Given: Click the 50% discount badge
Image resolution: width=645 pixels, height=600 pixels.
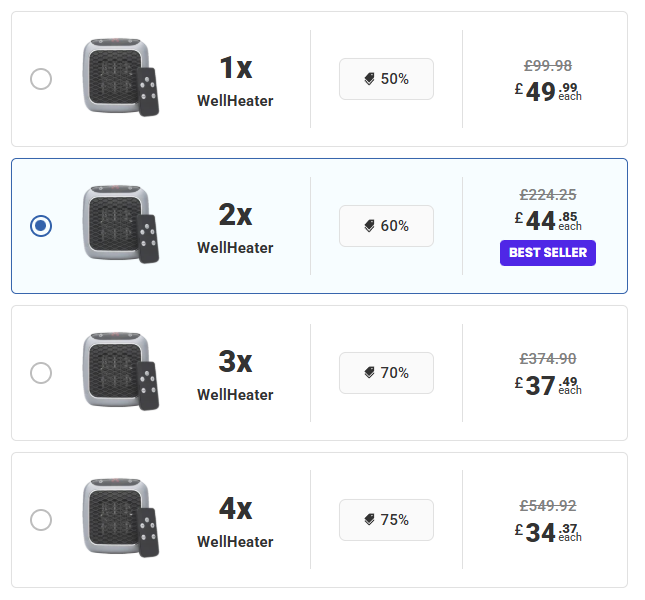Looking at the screenshot, I should [x=386, y=79].
